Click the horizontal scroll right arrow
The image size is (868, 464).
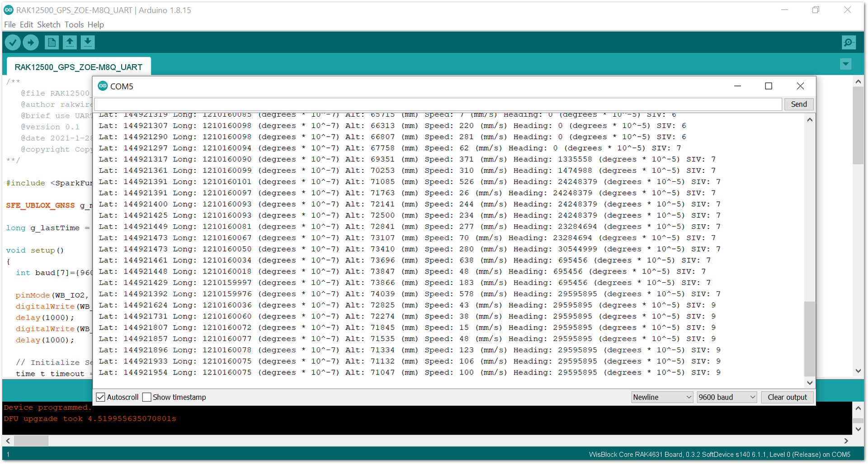[x=846, y=440]
